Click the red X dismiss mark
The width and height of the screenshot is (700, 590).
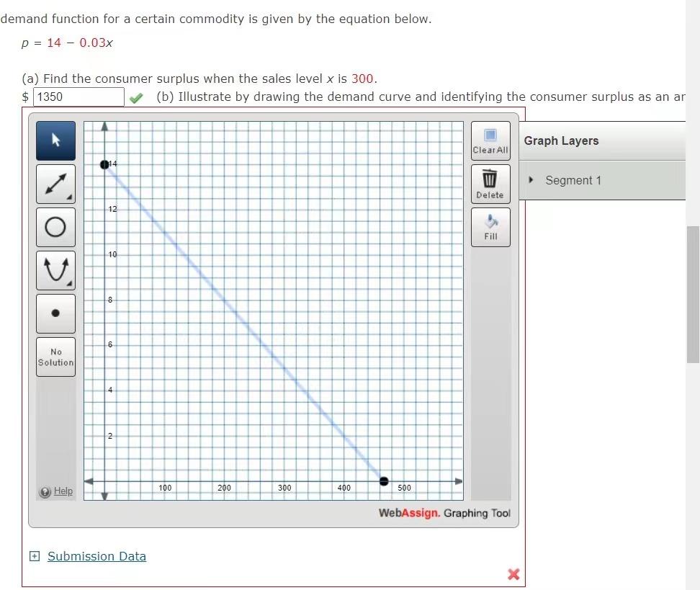pyautogui.click(x=513, y=574)
